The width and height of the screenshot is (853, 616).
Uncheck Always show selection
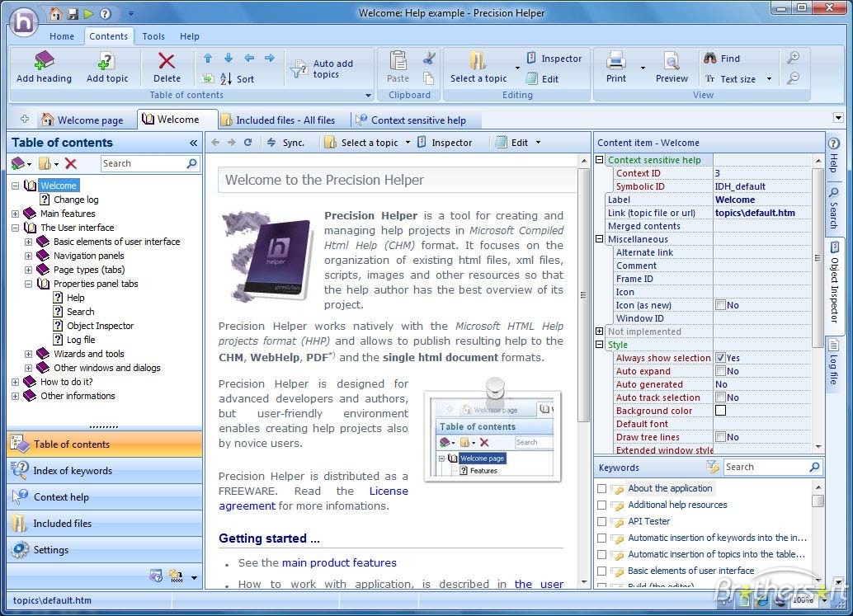point(720,358)
